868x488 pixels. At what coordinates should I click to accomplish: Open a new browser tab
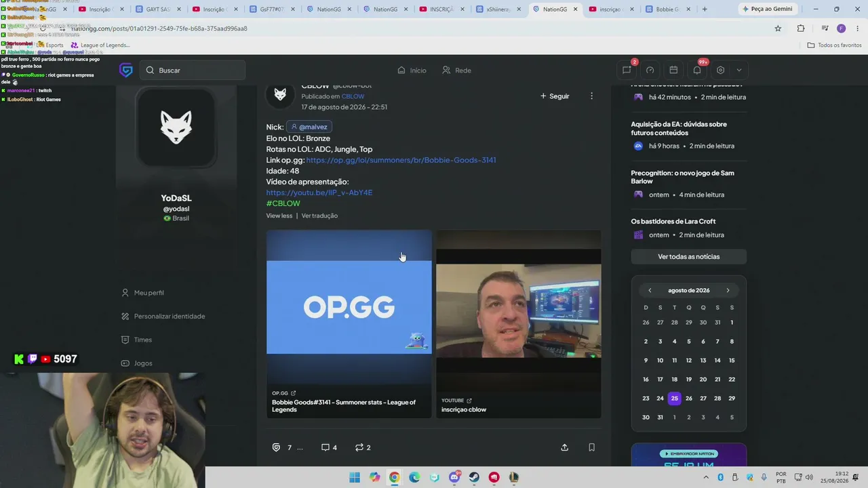pos(705,9)
